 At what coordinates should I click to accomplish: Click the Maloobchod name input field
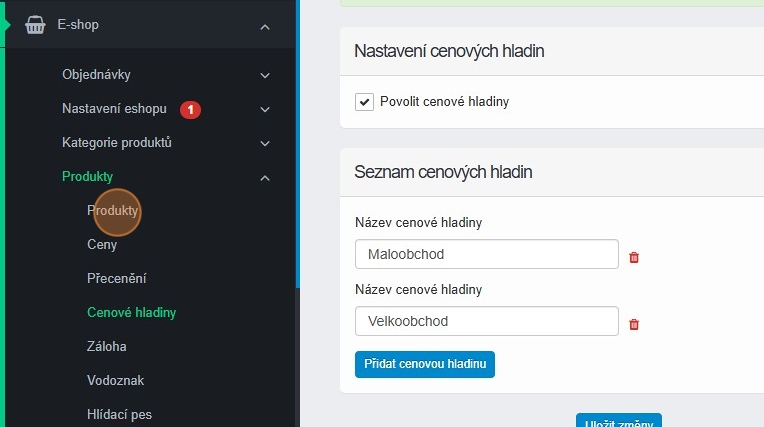point(486,254)
